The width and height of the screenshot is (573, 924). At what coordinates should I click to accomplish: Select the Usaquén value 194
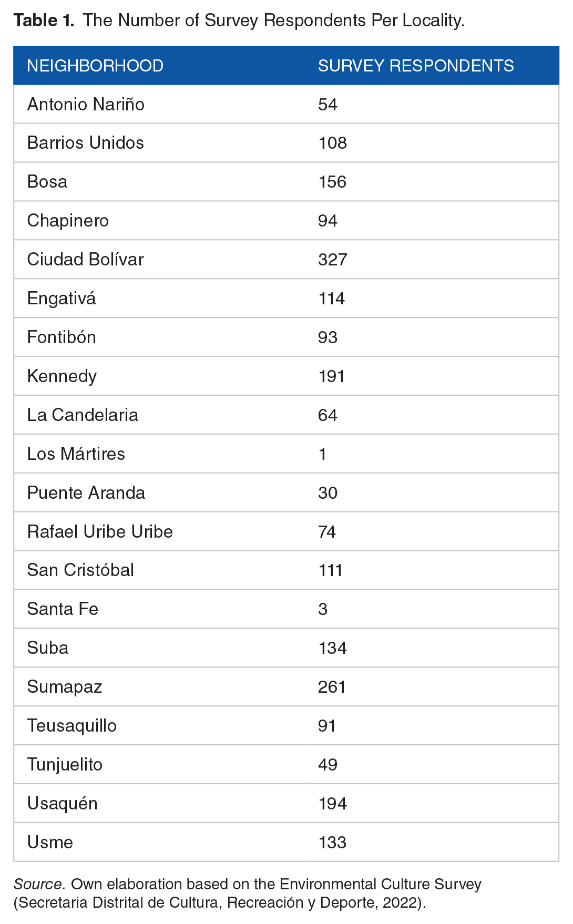[332, 804]
